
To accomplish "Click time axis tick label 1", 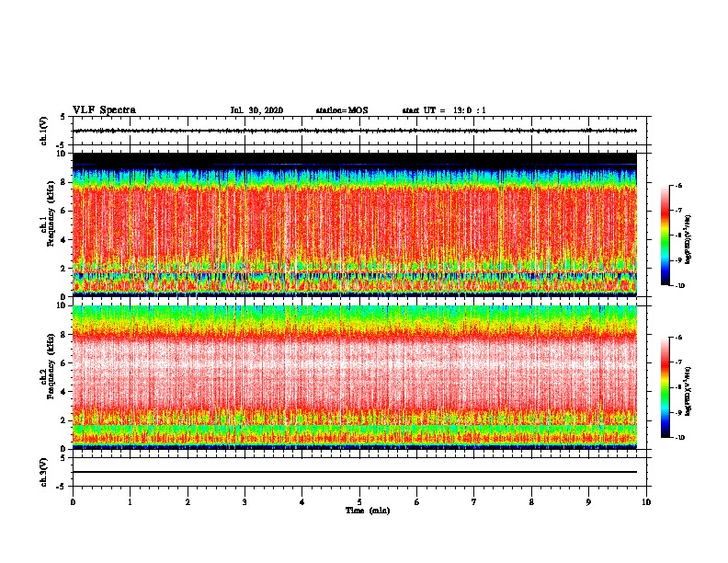I will click(130, 502).
